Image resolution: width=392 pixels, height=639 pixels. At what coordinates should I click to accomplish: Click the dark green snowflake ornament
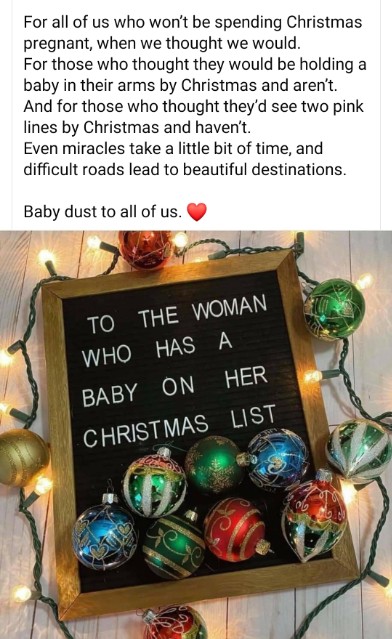coord(215,465)
